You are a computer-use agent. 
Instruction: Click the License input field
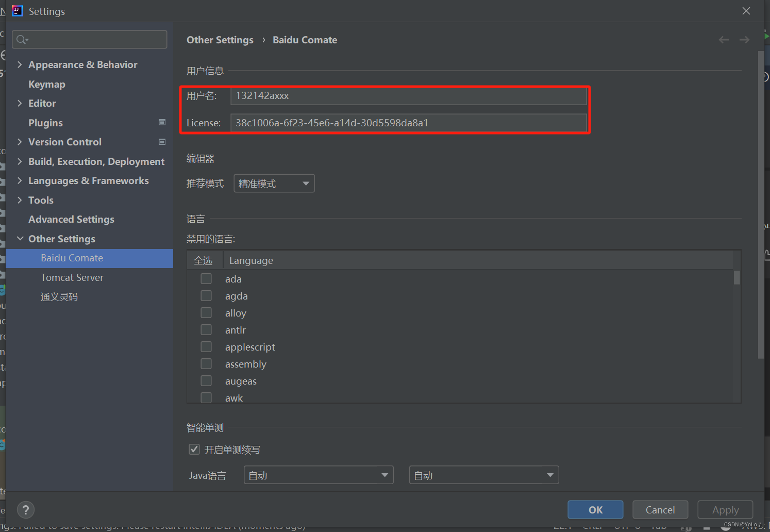[x=409, y=123]
